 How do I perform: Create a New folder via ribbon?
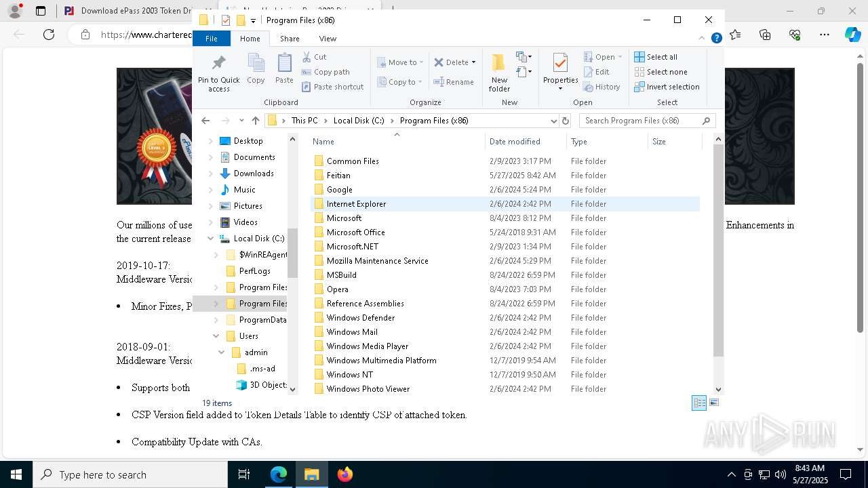click(x=499, y=73)
